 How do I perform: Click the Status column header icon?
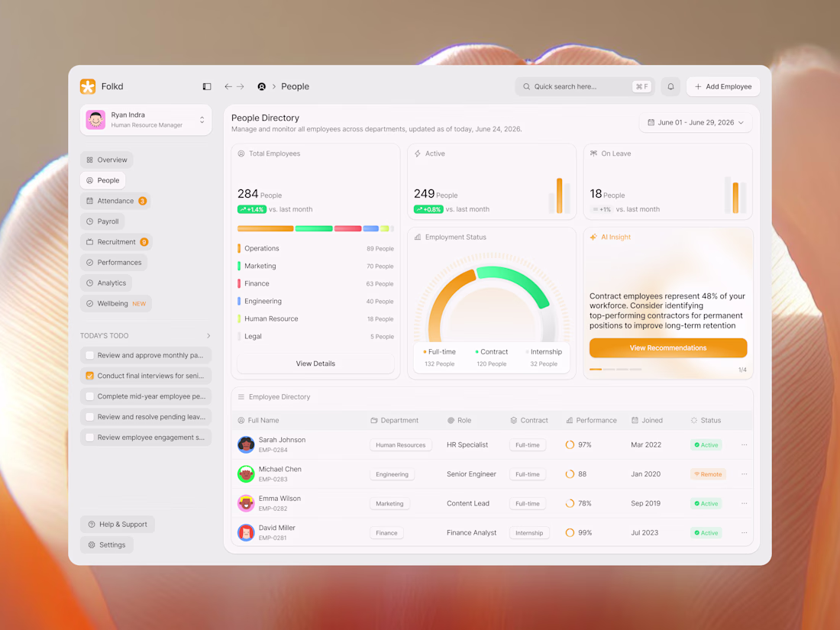(x=693, y=421)
